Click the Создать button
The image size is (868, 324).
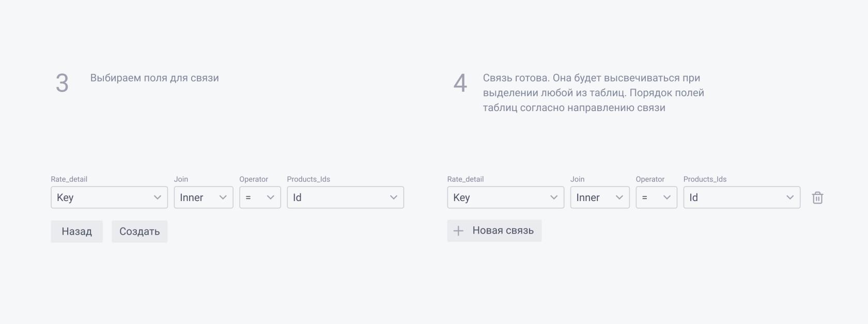[139, 232]
